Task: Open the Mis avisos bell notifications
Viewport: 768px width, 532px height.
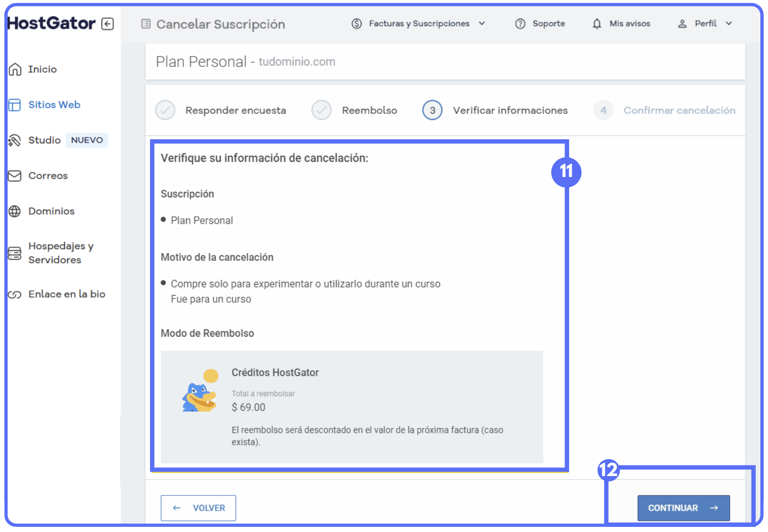Action: 597,24
